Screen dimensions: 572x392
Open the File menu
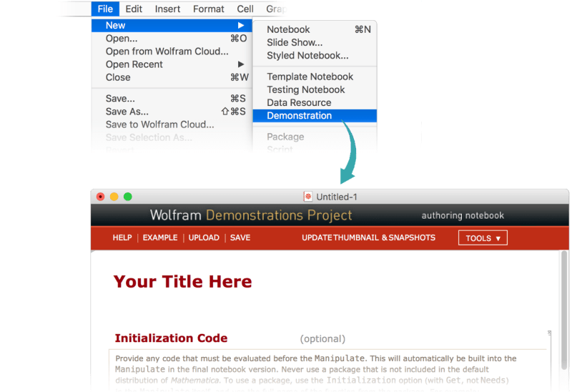click(105, 9)
